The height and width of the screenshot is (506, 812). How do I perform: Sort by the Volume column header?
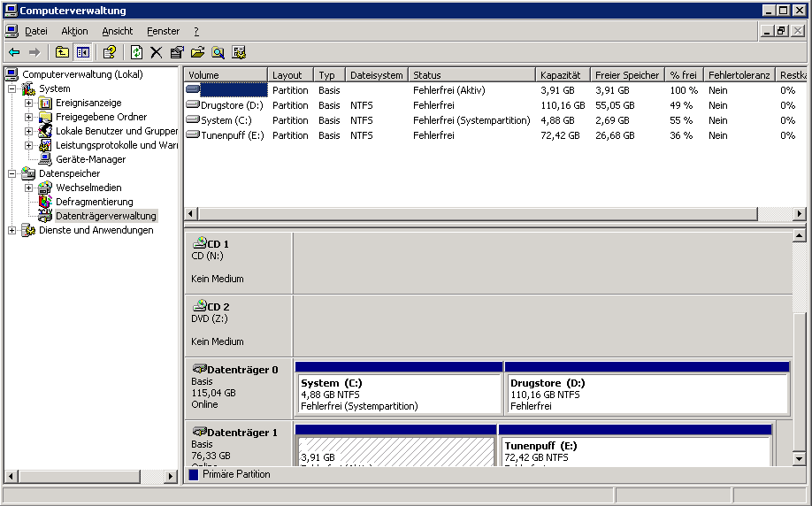226,75
